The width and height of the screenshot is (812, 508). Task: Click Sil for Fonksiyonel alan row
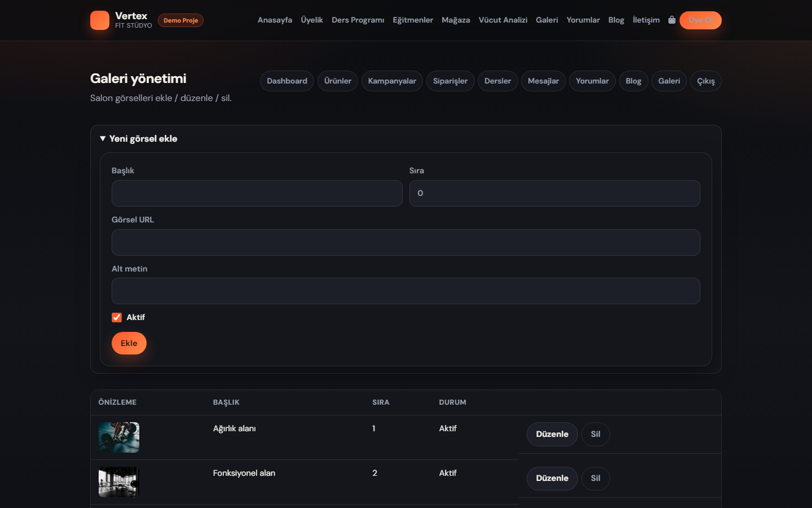click(595, 478)
